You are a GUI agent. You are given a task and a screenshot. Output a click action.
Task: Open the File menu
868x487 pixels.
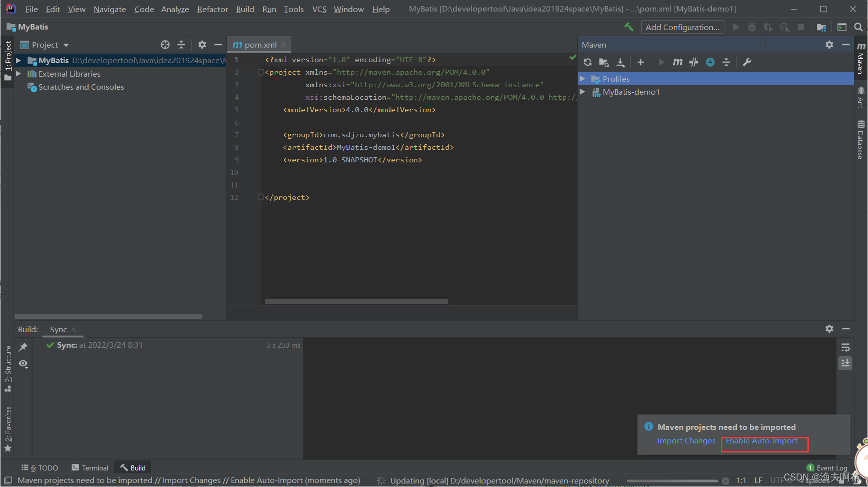(x=32, y=9)
